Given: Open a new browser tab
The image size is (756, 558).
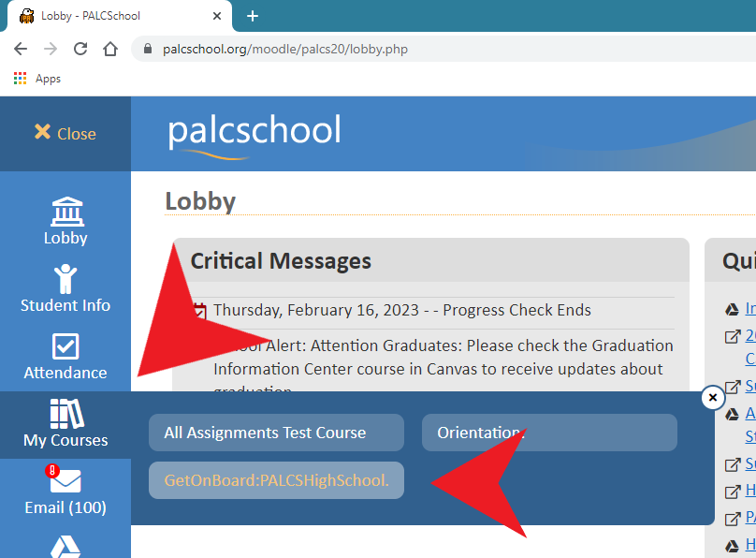Looking at the screenshot, I should [253, 16].
